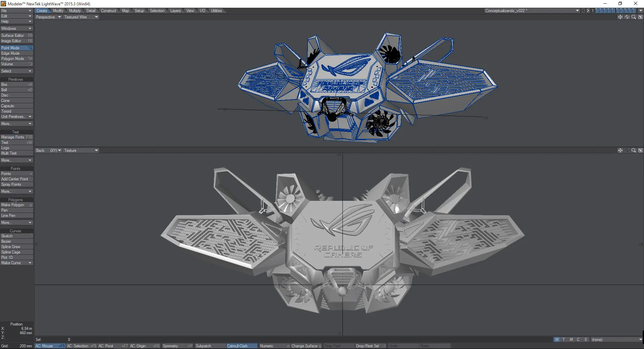Toggle the Subpatch button
644x349 pixels.
point(210,346)
